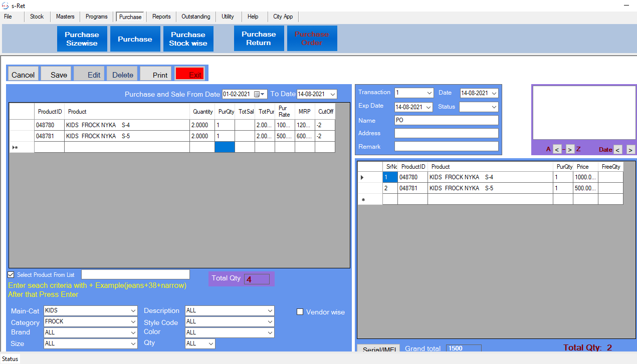Click the red Exit button
Screen dimensions: 637x364
tap(189, 74)
